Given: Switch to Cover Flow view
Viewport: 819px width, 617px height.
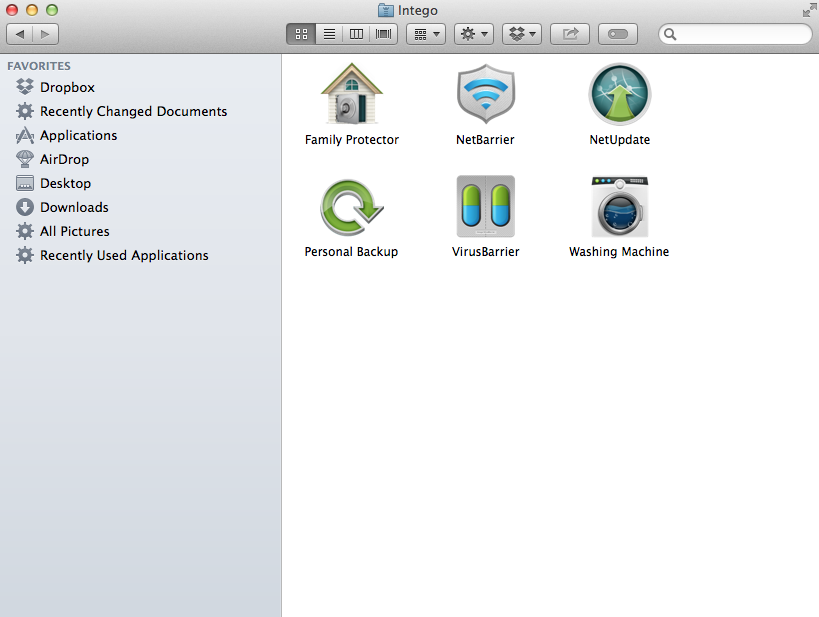Looking at the screenshot, I should coord(383,34).
